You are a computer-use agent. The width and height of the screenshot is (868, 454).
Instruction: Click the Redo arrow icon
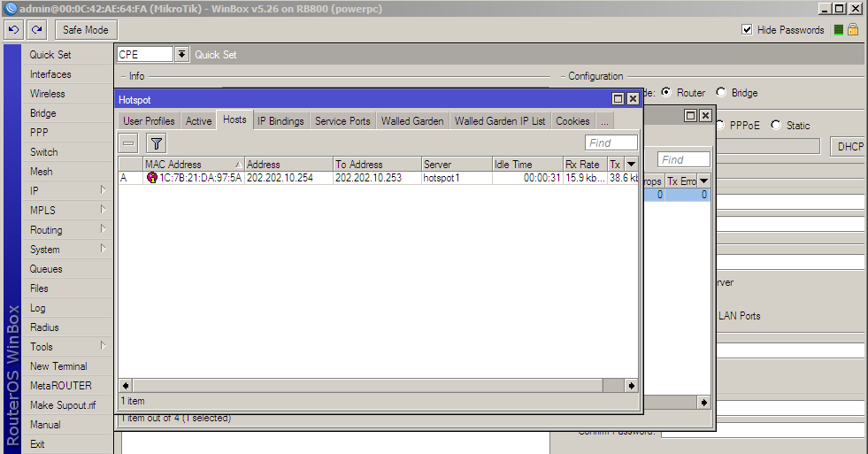pos(37,30)
